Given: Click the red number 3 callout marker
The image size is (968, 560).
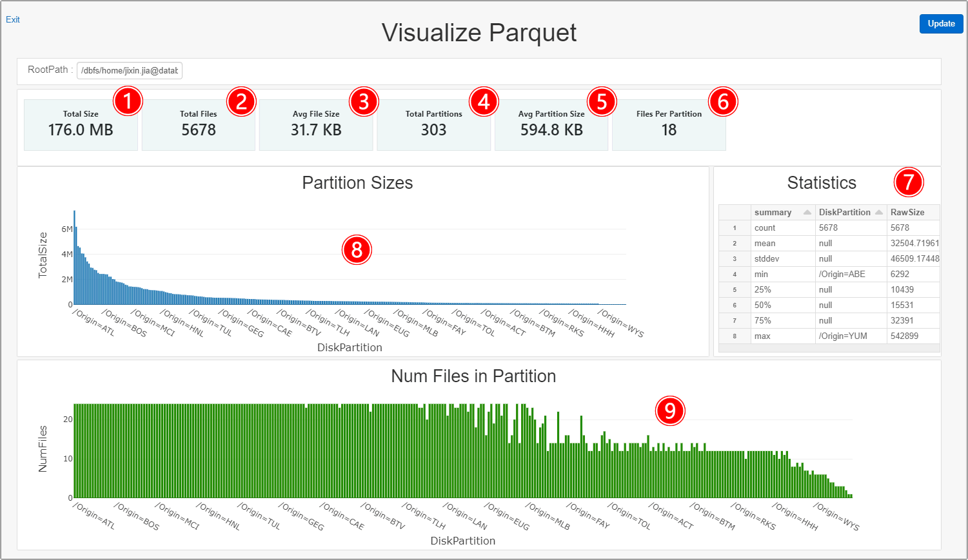Looking at the screenshot, I should pos(364,101).
